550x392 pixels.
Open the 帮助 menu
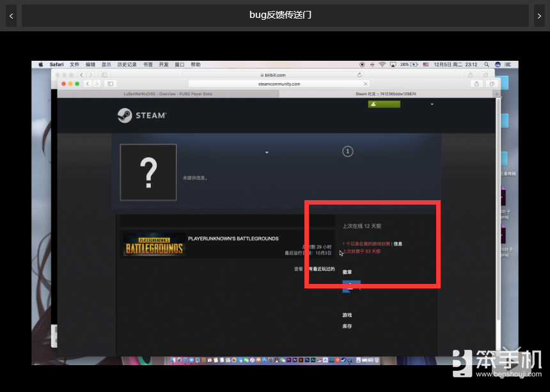pos(196,65)
